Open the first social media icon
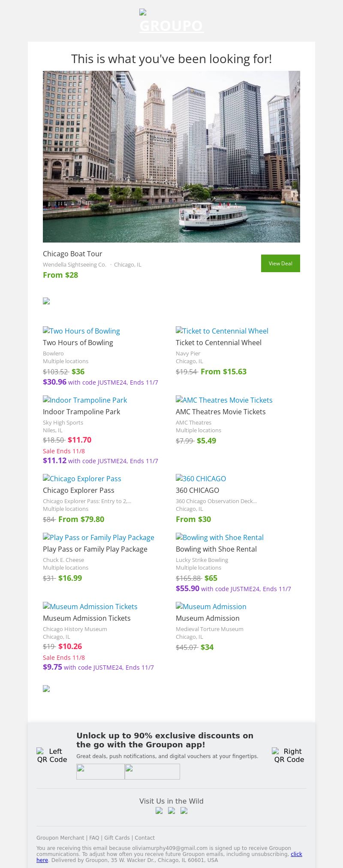Viewport: 343px width, 868px height. pos(159,810)
